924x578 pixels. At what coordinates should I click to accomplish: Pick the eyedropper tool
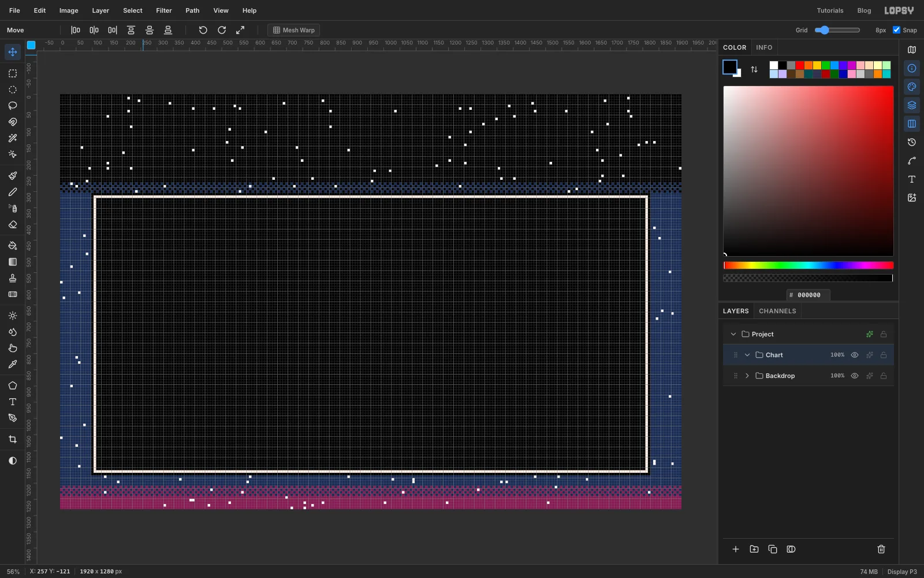[13, 364]
